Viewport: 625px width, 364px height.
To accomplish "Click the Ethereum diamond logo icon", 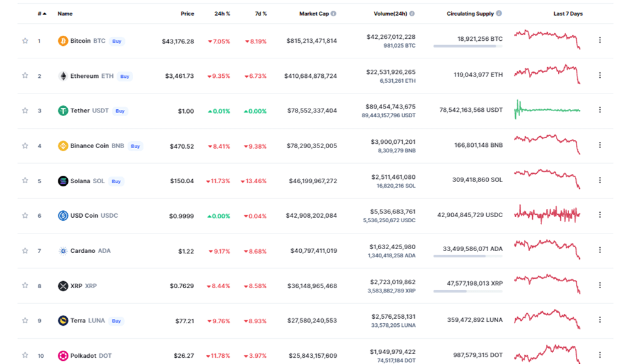I will click(x=63, y=76).
